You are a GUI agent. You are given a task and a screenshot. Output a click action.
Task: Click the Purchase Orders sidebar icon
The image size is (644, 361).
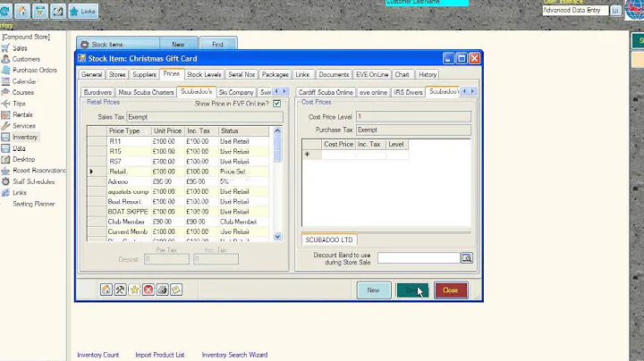[x=5, y=71]
